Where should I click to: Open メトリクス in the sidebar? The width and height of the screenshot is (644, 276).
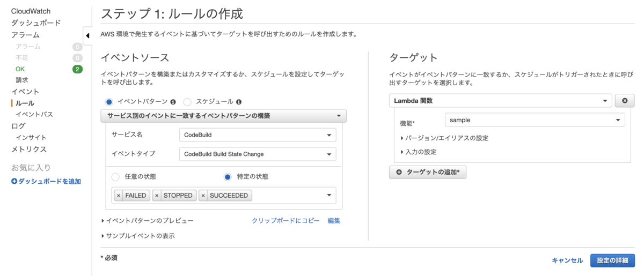[x=29, y=150]
